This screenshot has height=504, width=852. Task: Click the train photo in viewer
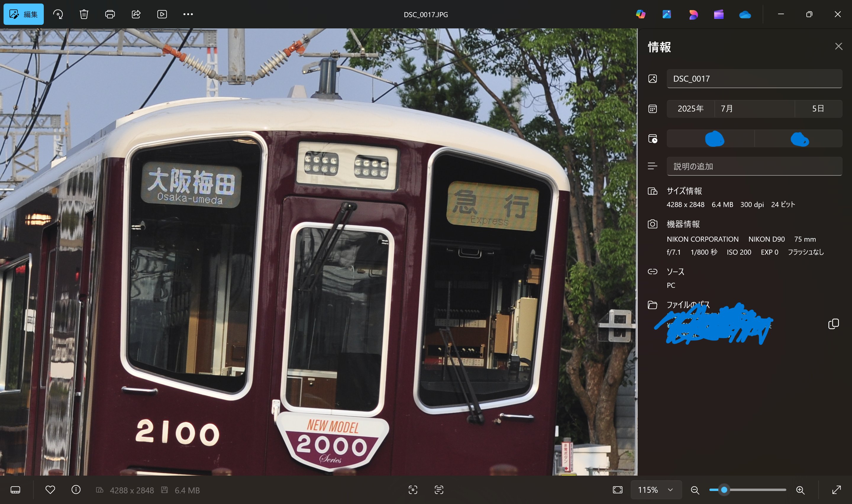[x=319, y=252]
